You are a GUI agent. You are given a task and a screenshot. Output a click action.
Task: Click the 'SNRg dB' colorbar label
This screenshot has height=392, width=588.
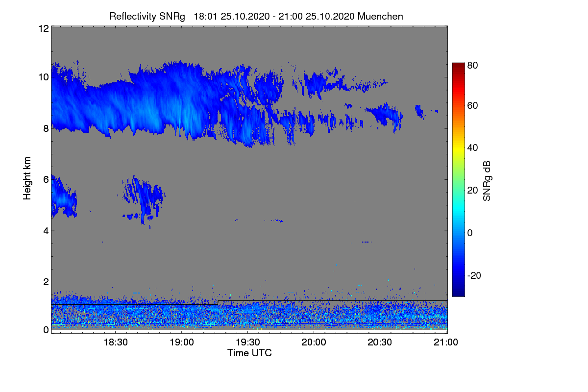point(486,180)
